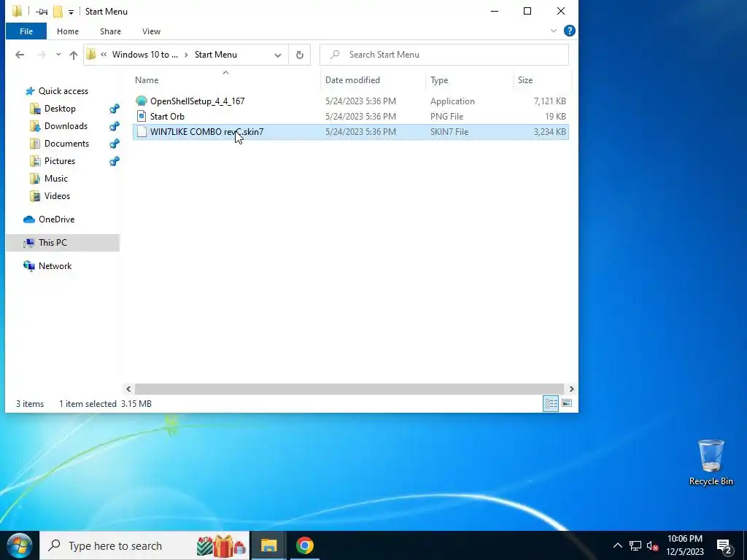Image resolution: width=747 pixels, height=560 pixels.
Task: Click Properties icon in title bar
Action: (42, 12)
